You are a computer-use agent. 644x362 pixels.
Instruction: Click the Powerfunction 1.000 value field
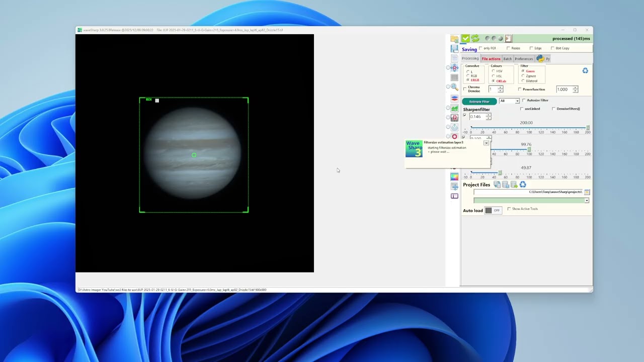point(564,89)
